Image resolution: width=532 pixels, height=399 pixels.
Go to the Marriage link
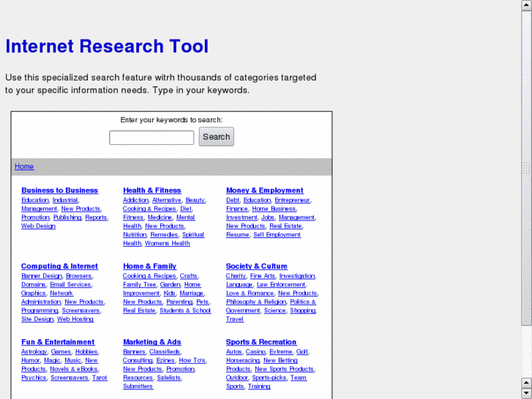[191, 293]
